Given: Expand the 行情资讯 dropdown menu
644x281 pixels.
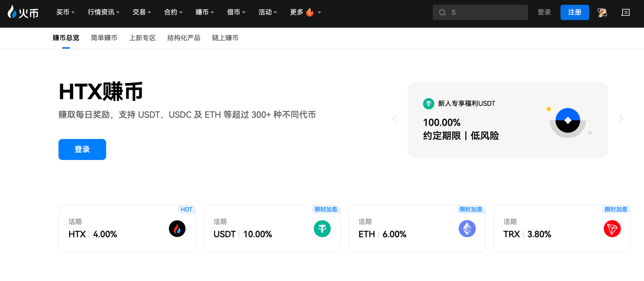Looking at the screenshot, I should 103,12.
